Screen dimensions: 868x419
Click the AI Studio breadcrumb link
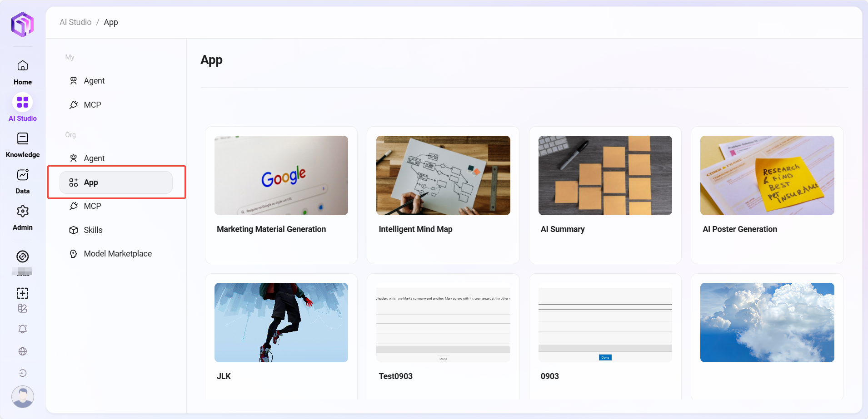click(x=75, y=22)
